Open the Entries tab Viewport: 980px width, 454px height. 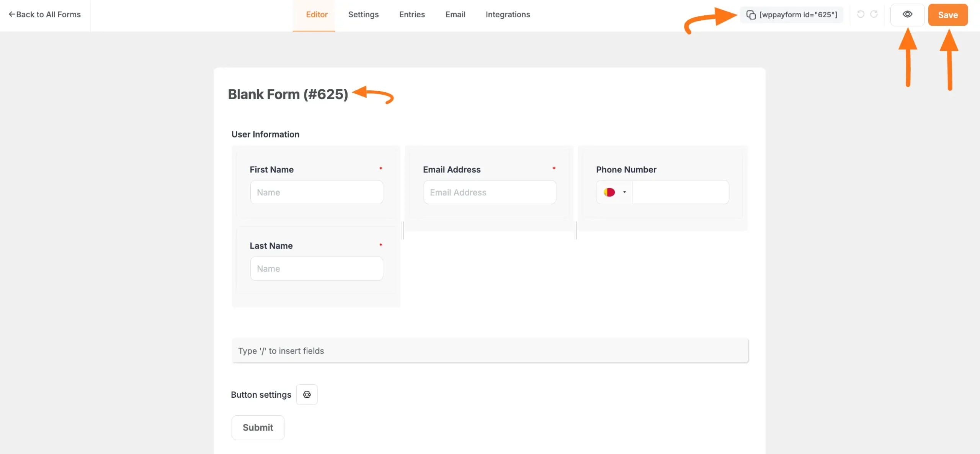[412, 15]
